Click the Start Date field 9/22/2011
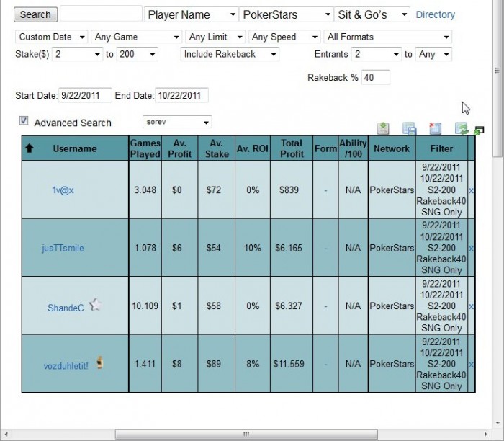This screenshot has width=504, height=441. 85,95
